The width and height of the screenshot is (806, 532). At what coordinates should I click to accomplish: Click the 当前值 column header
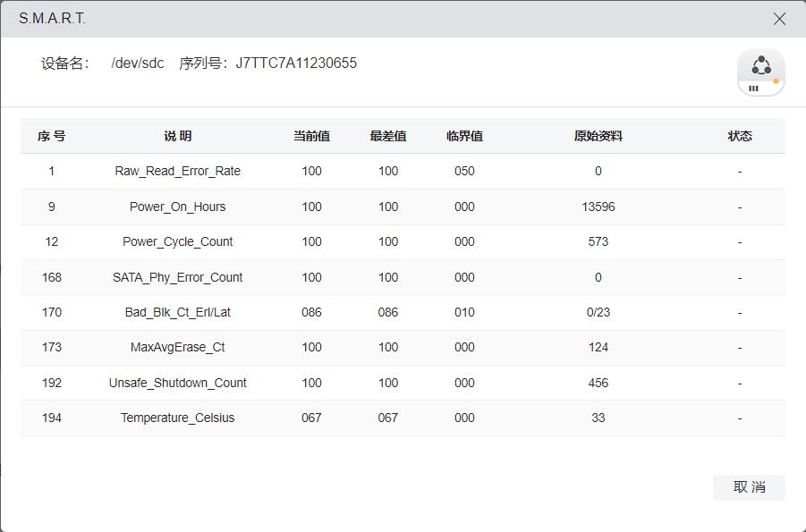[311, 136]
